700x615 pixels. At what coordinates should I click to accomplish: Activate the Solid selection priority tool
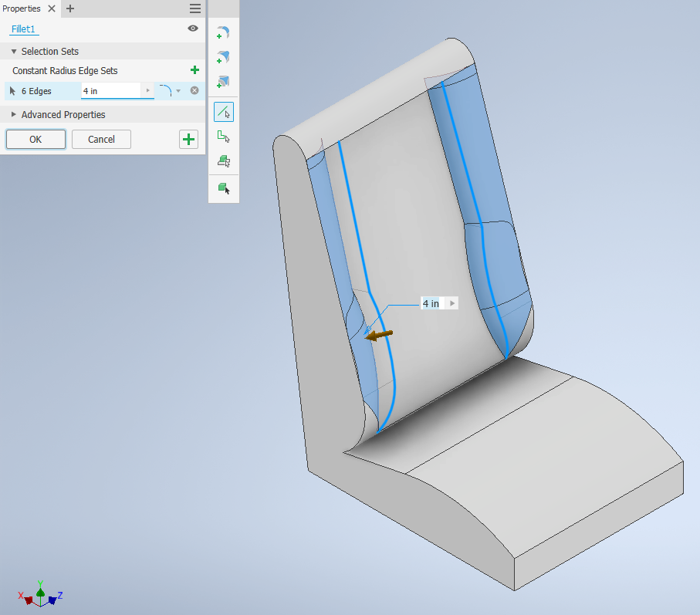click(224, 188)
